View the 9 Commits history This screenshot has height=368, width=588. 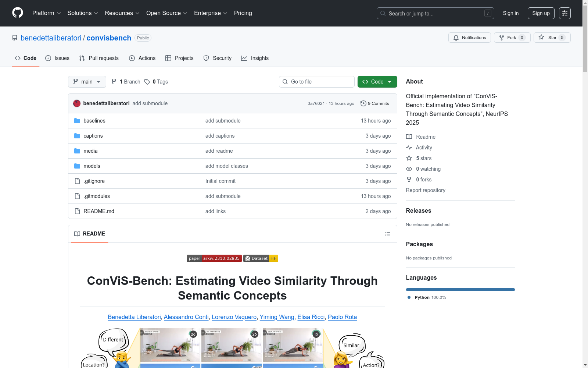point(375,103)
